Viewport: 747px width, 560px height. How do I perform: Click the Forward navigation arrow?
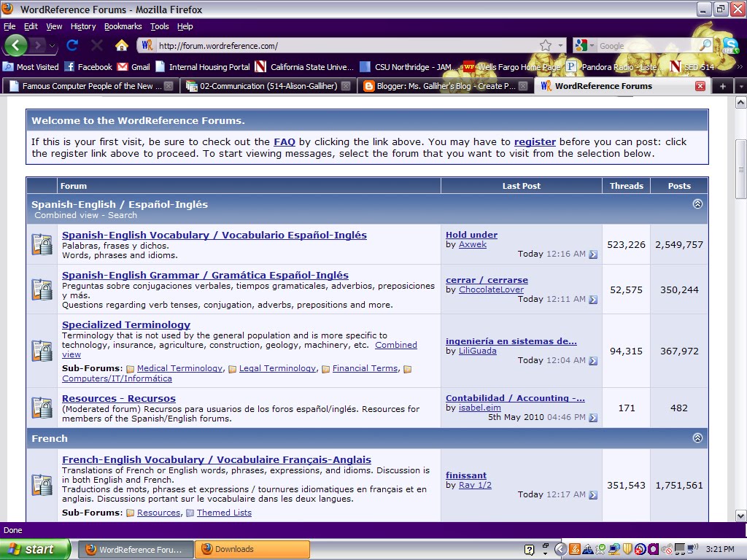pos(38,46)
